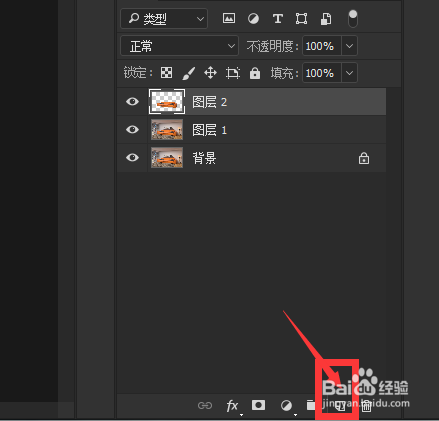Select the 背景 layer thumbnail
The width and height of the screenshot is (439, 421).
click(x=167, y=158)
